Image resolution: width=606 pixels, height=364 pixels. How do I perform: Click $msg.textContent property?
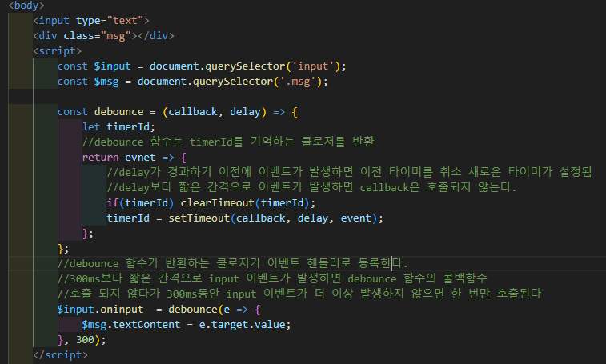pyautogui.click(x=131, y=325)
